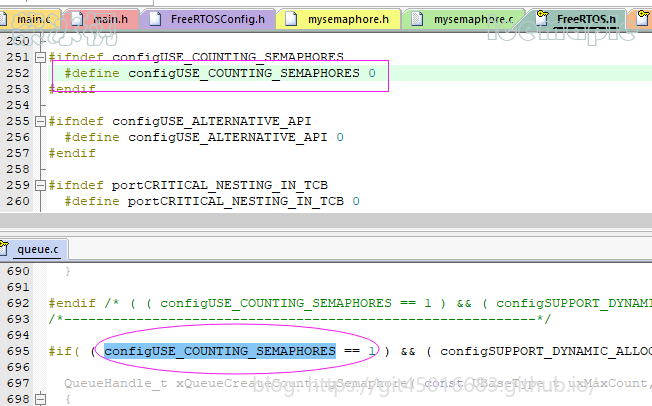Click the highlighted configUSE_COUNTING_SEMAPHORES text on line 695
The height and width of the screenshot is (406, 652).
[x=219, y=351]
